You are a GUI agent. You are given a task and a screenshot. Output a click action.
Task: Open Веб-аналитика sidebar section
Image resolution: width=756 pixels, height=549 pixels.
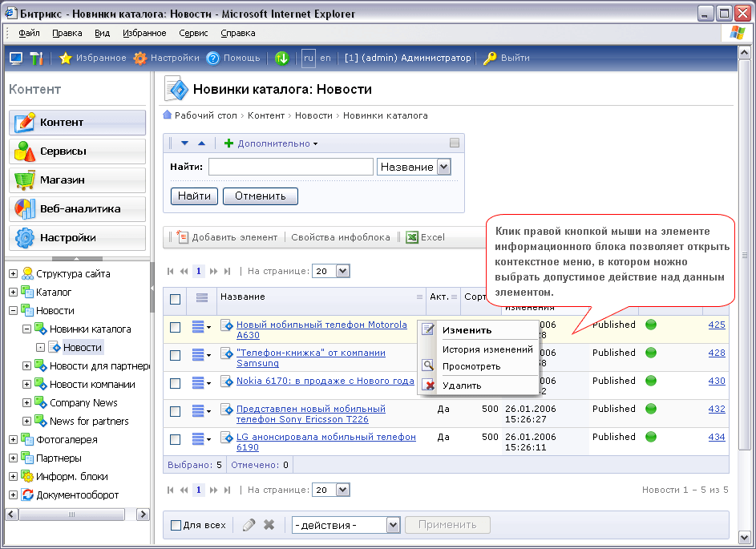(x=77, y=209)
